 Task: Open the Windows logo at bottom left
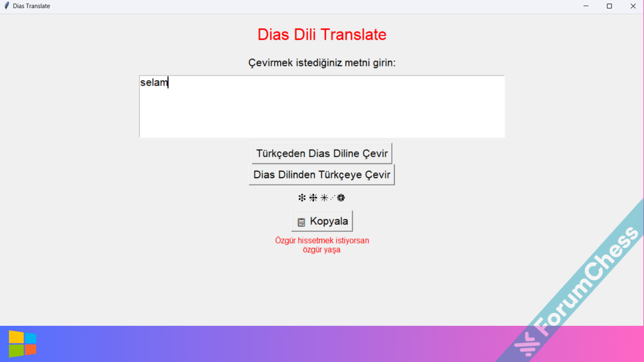coord(22,344)
